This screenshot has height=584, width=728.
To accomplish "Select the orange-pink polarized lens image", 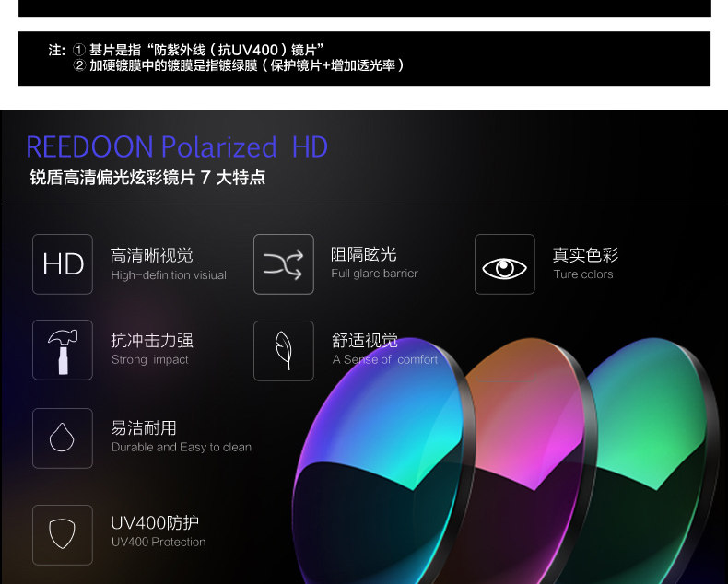I will tap(534, 460).
